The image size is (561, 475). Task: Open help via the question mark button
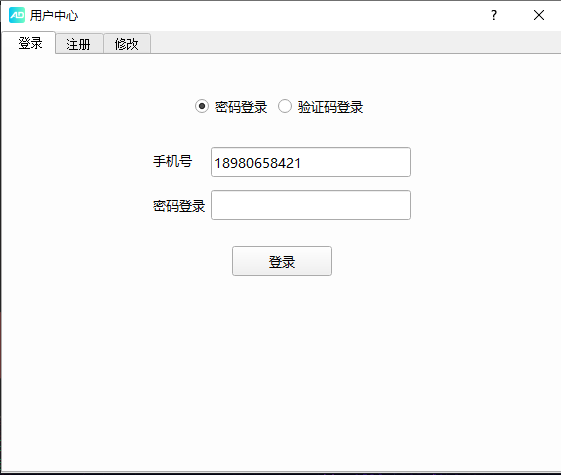coord(494,15)
